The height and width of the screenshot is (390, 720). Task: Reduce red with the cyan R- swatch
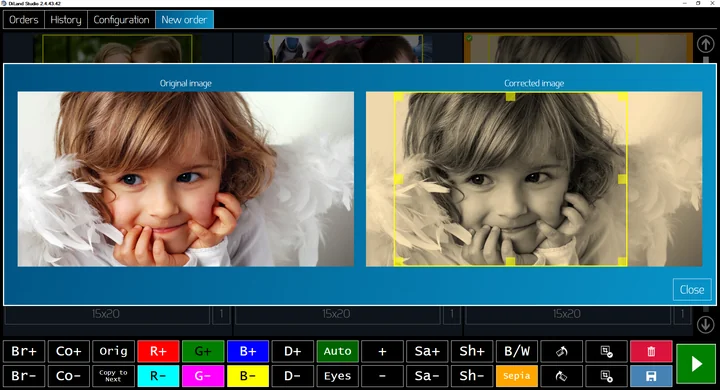coord(158,376)
